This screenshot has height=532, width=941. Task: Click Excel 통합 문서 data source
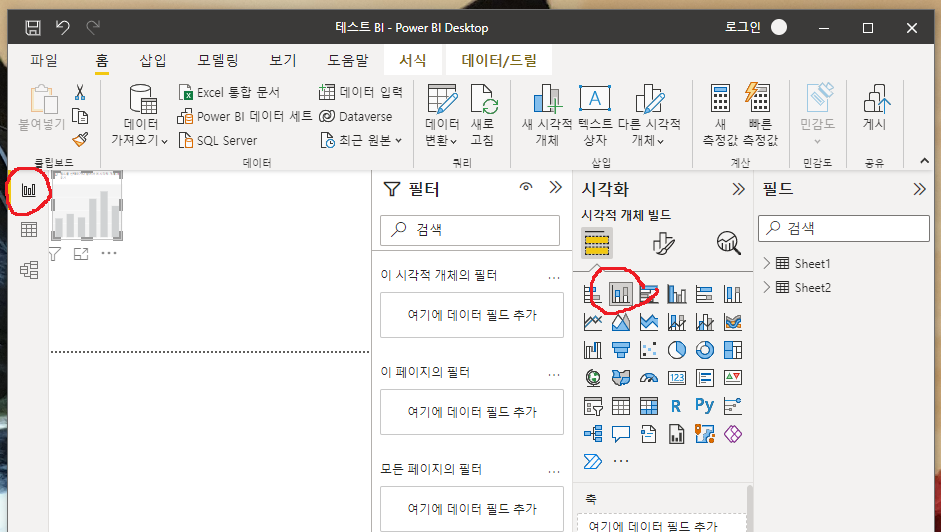229,92
